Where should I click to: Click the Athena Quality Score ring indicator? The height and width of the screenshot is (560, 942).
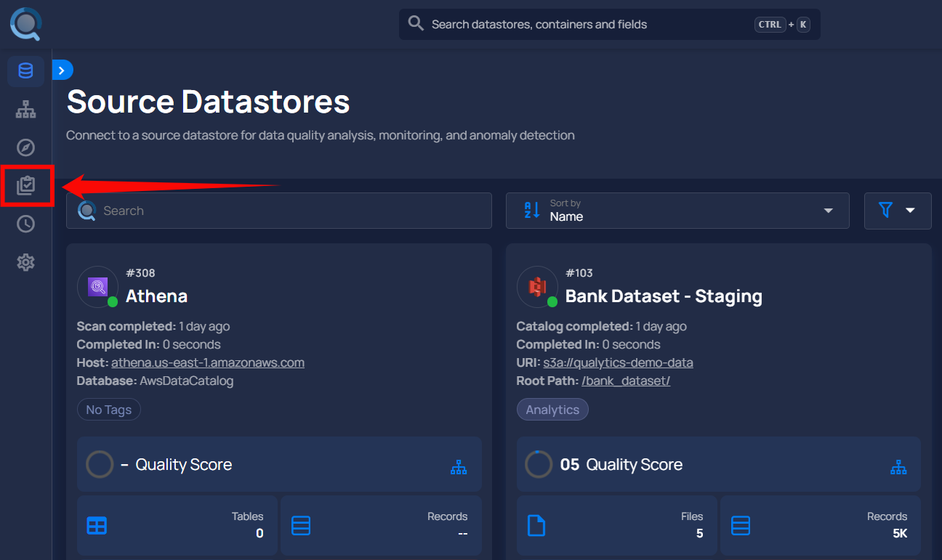[x=100, y=464]
